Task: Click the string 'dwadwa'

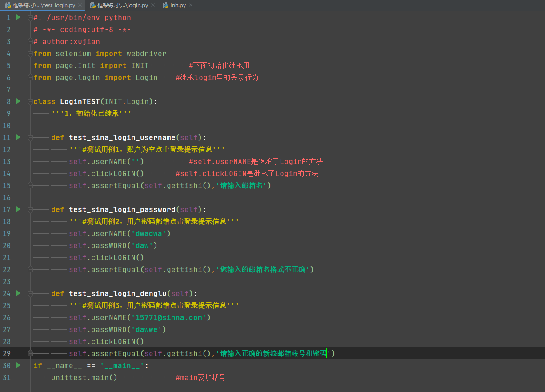Action: [149, 234]
